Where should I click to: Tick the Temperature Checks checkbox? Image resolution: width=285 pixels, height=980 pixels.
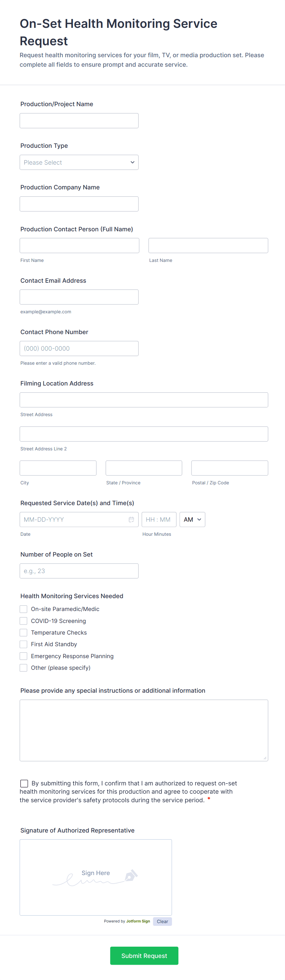pyautogui.click(x=24, y=633)
